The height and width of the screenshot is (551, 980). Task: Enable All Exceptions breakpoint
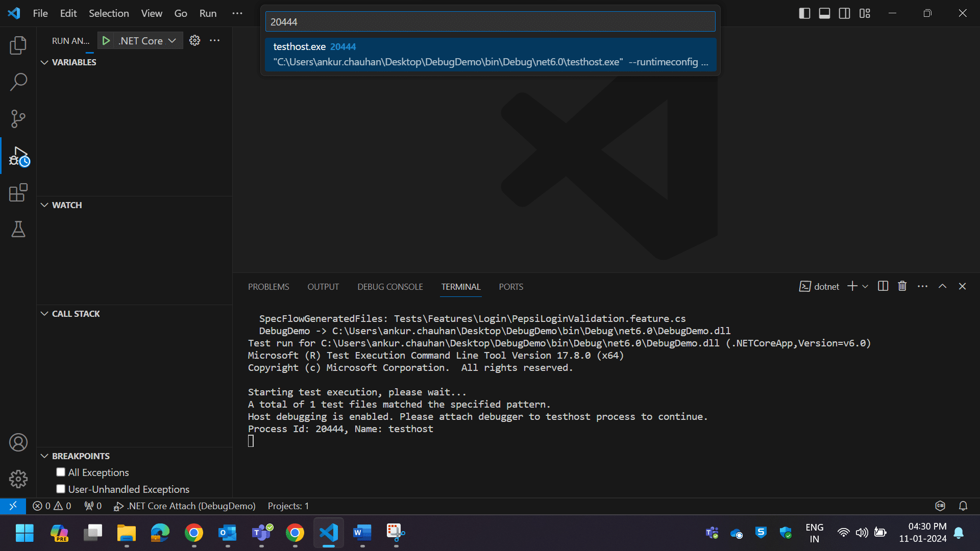[61, 472]
